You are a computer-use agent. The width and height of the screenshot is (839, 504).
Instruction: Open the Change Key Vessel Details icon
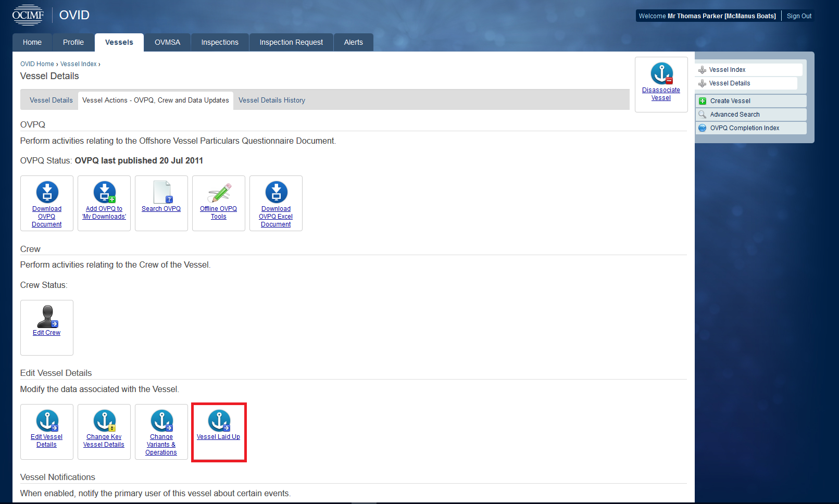click(104, 421)
